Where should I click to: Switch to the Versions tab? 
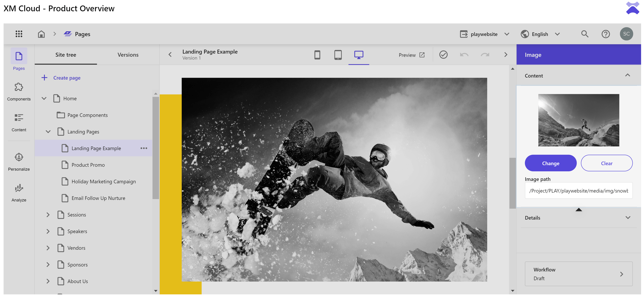[128, 55]
